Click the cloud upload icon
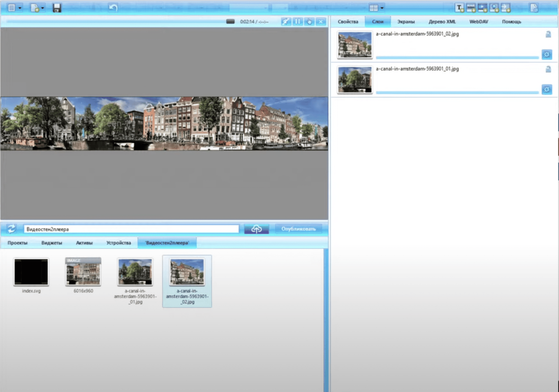 (257, 229)
